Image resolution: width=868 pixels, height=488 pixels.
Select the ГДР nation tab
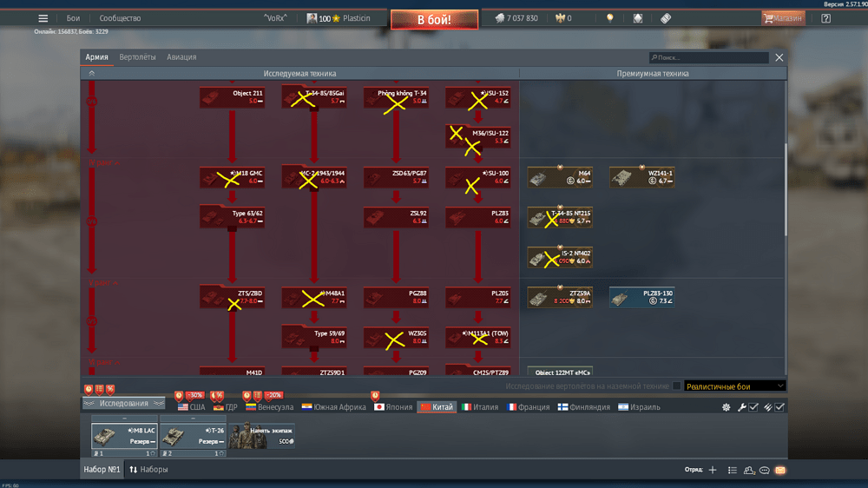click(226, 407)
